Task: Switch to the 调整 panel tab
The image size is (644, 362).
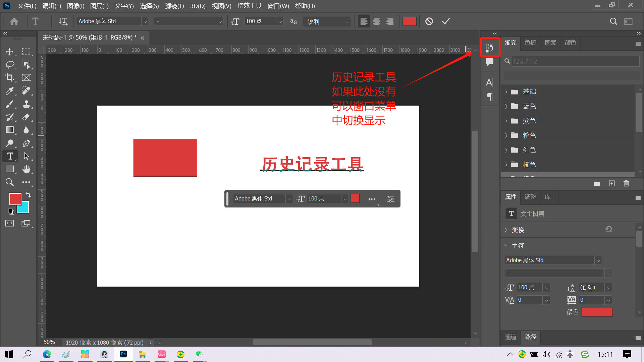Action: pyautogui.click(x=530, y=197)
